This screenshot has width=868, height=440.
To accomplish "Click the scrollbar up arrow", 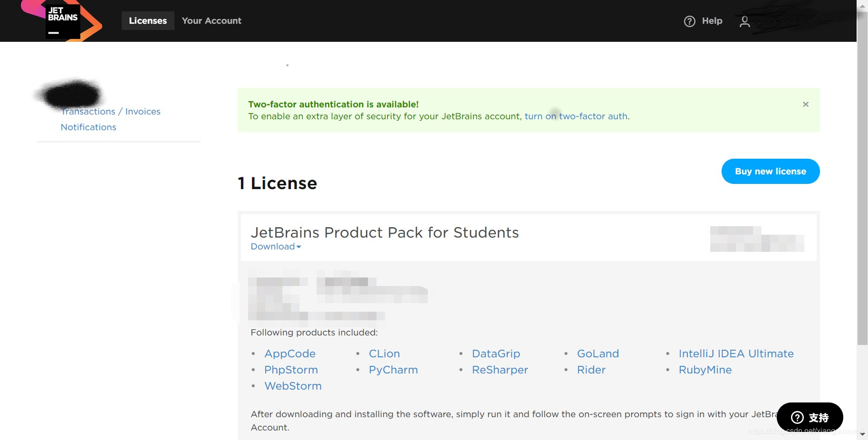I will (x=862, y=6).
